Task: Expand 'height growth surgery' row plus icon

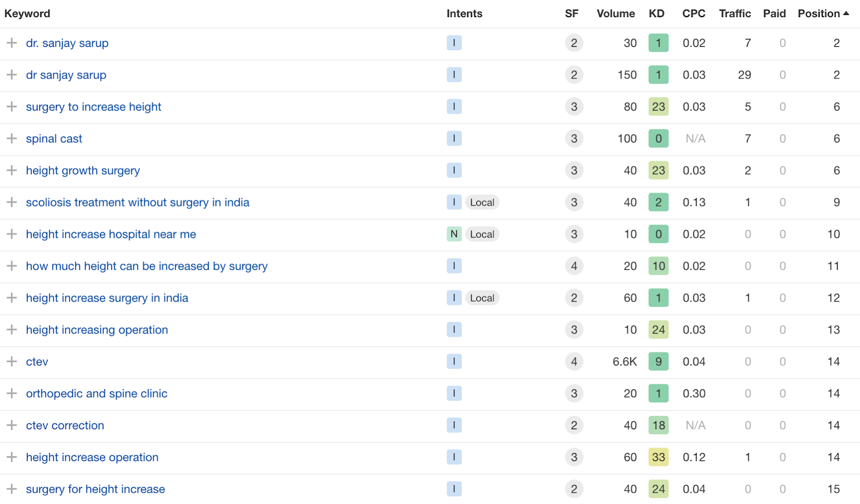Action: [12, 170]
